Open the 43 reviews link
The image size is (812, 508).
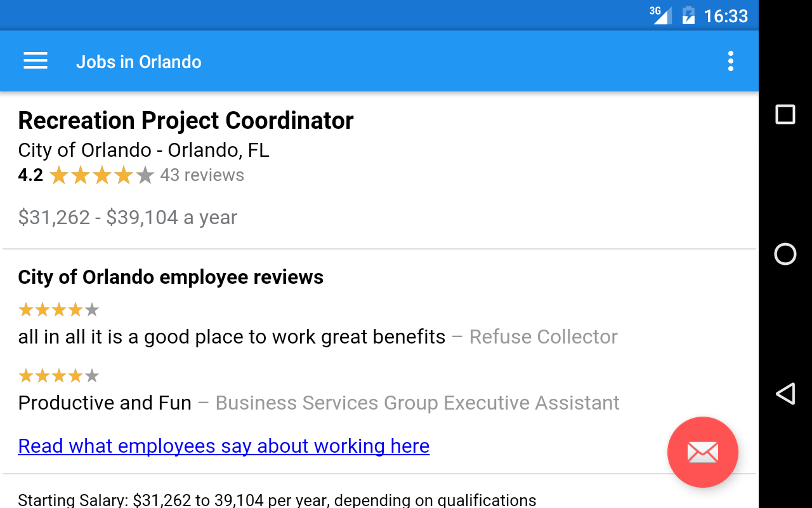202,175
